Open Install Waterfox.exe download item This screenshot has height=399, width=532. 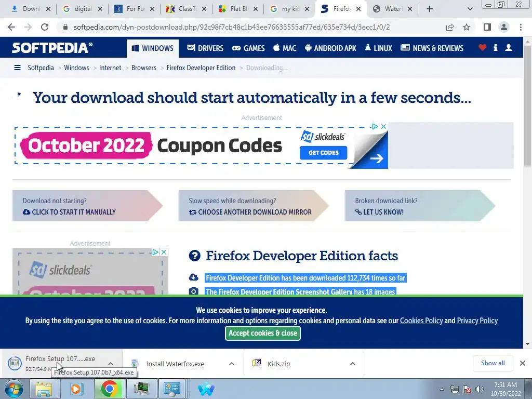pos(175,364)
